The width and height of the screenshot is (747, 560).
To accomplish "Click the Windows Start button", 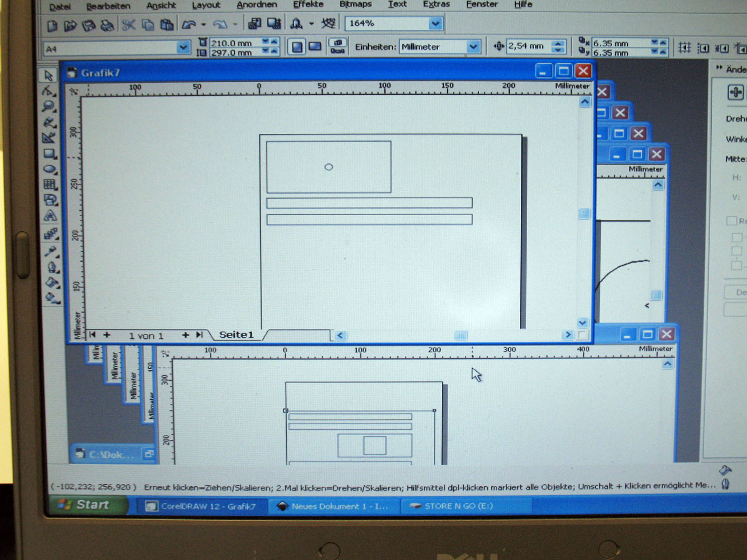I will [x=86, y=505].
